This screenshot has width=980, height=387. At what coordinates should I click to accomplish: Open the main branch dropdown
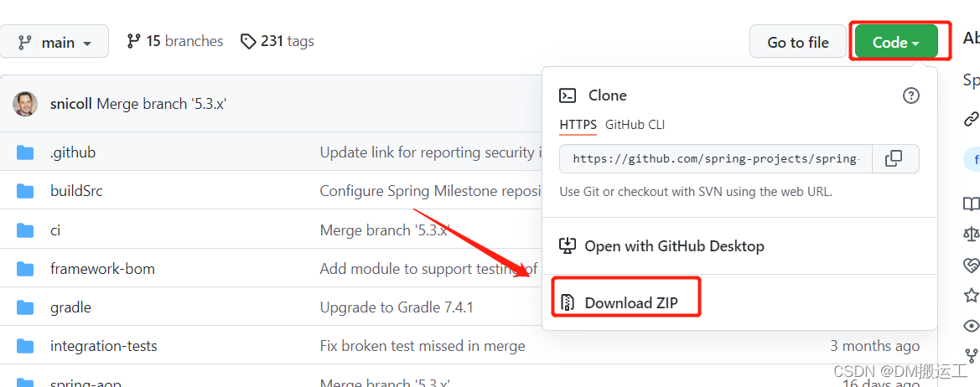tap(54, 42)
